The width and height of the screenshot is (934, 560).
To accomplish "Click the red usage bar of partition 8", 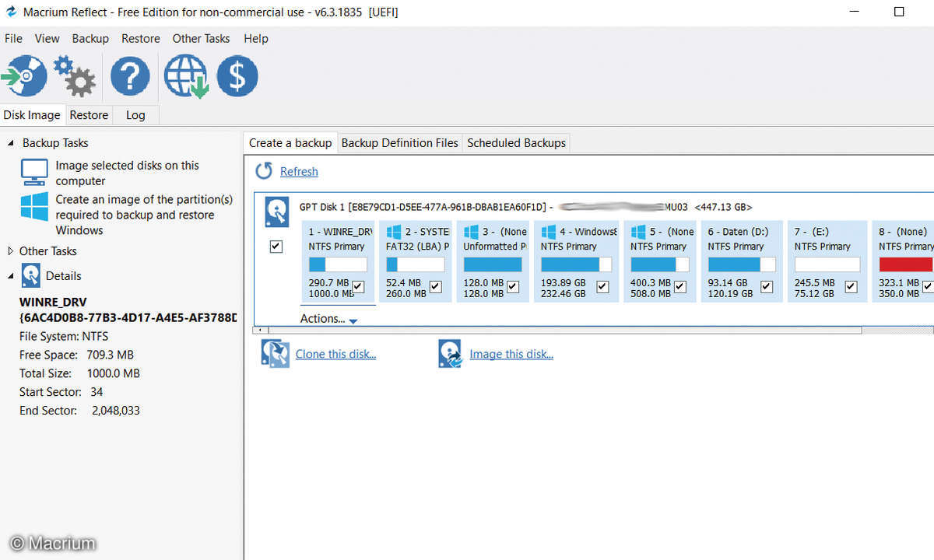I will pos(906,264).
